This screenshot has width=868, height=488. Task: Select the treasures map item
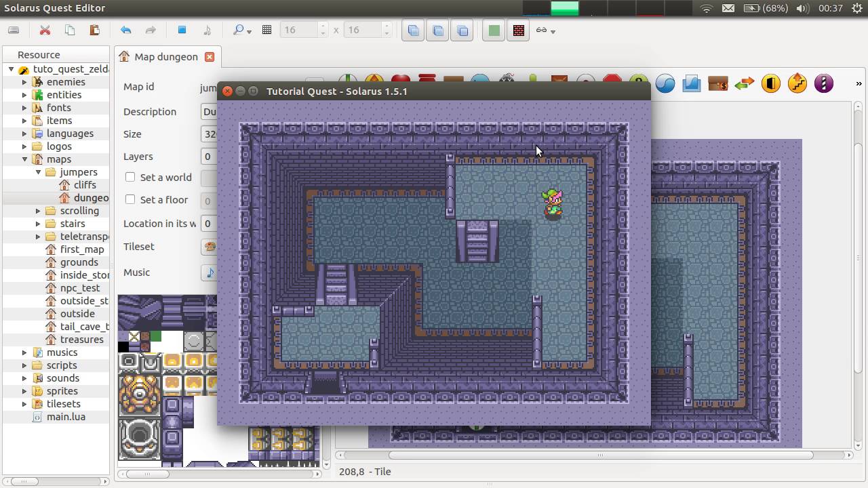(x=82, y=340)
